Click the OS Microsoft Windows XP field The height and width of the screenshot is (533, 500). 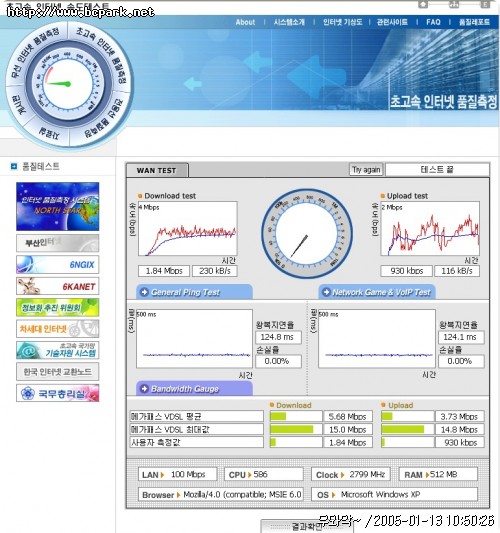tap(394, 495)
